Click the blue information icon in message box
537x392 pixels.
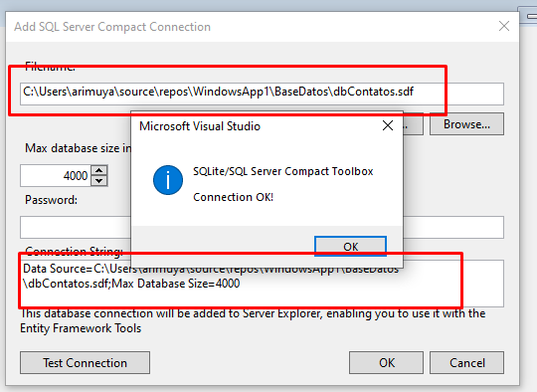168,180
